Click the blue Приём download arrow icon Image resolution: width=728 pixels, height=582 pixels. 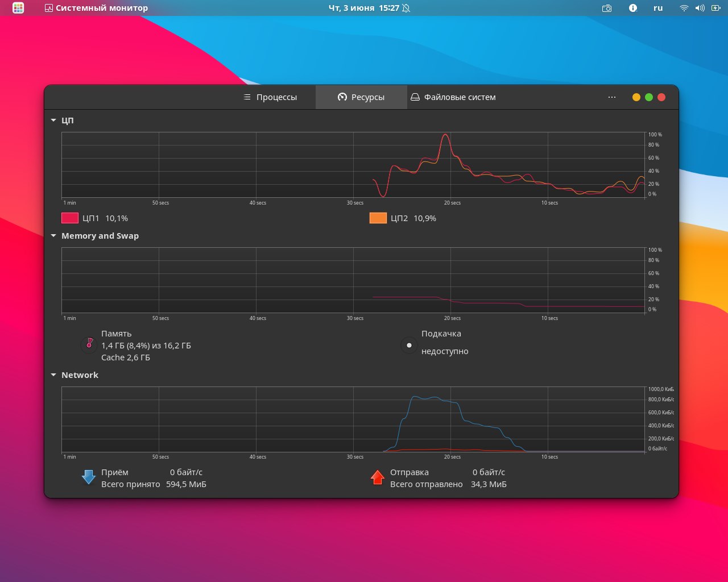(x=89, y=477)
